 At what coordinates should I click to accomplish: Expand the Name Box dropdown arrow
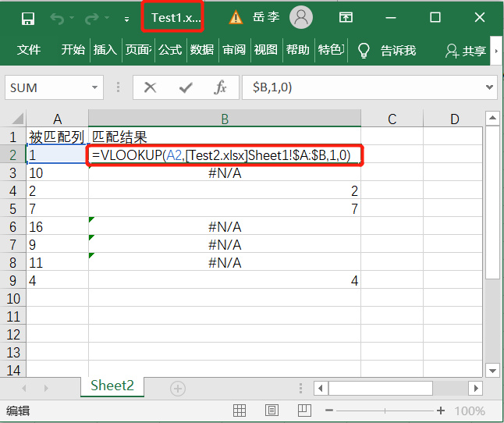point(94,87)
